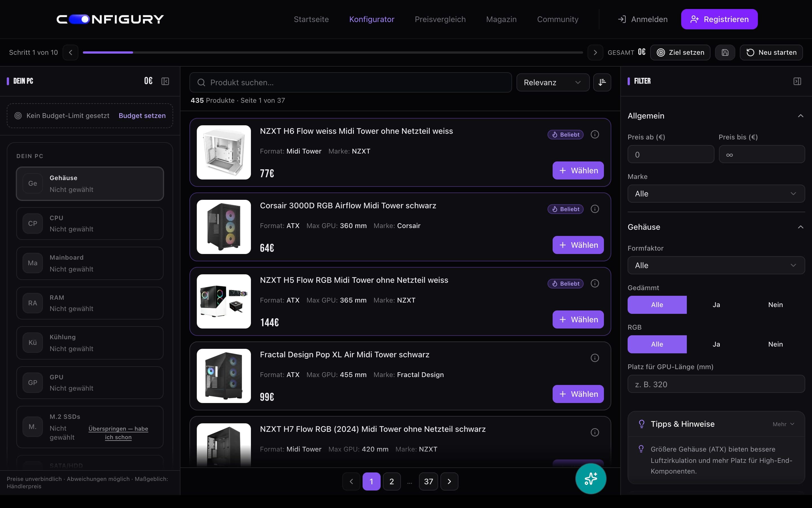Click the Neu starten button
This screenshot has height=508, width=812.
click(771, 52)
